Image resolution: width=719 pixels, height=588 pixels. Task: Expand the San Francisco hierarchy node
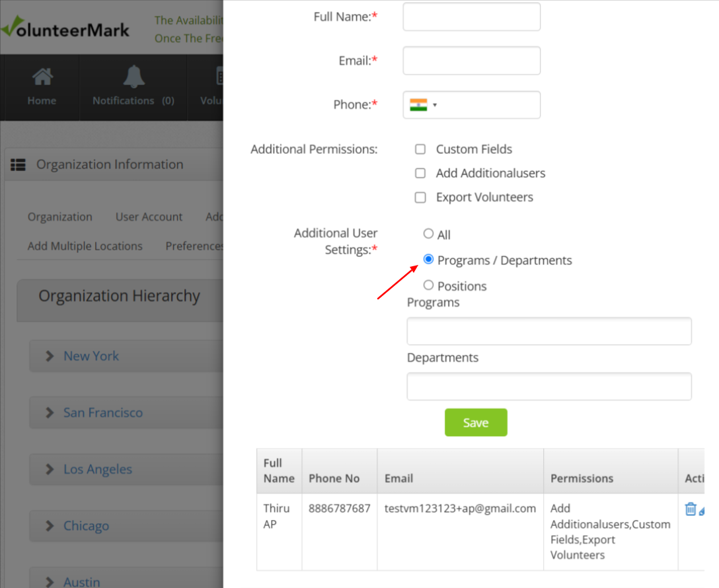coord(50,413)
